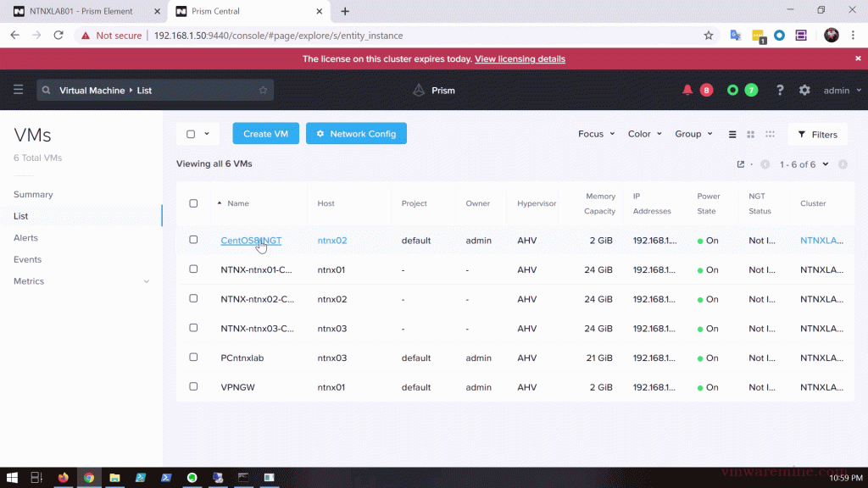Open the Filters panel
This screenshot has height=488, width=868.
click(x=818, y=135)
